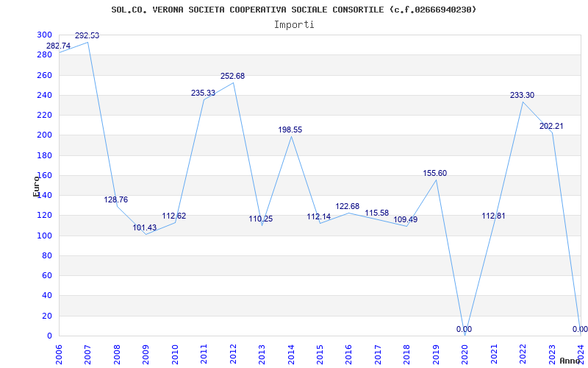This screenshot has width=588, height=368.
Task: Click the 2015 x-axis year label
Action: 320,355
